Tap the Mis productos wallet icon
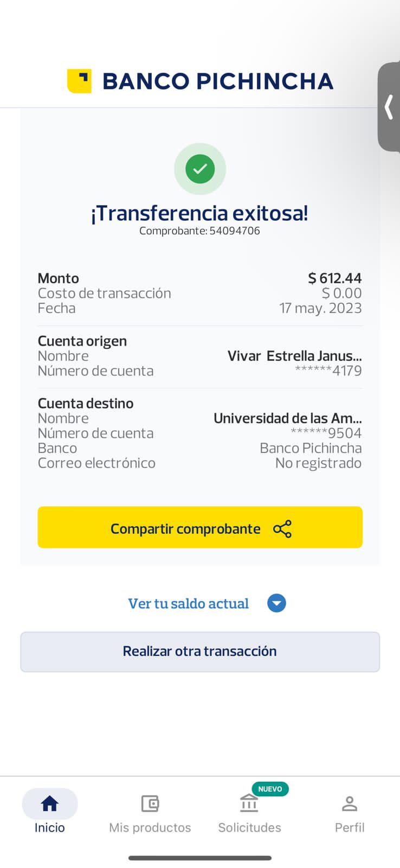Screen dimensions: 400x868 point(150,803)
